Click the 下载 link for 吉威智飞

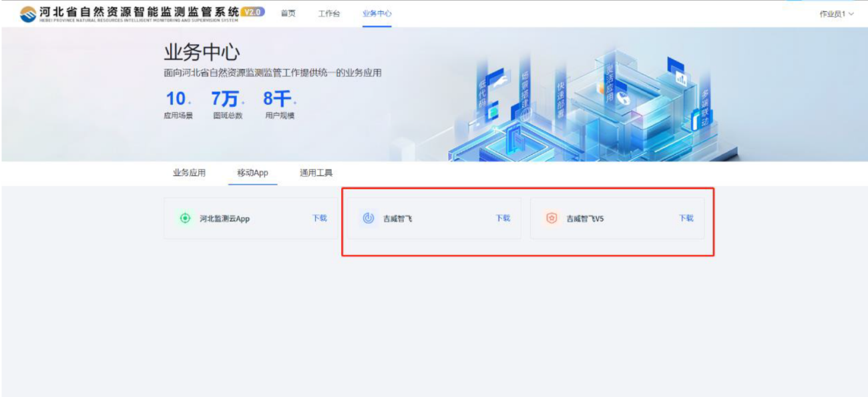tap(503, 218)
